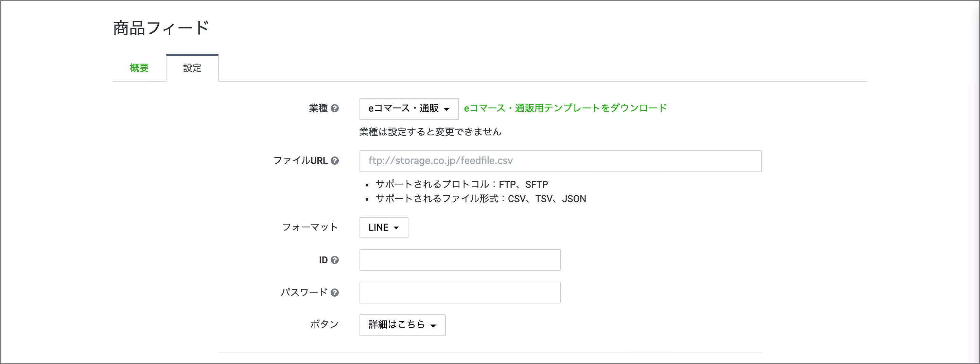Switch to the 概要 tab
The width and height of the screenshot is (980, 364).
click(x=139, y=68)
